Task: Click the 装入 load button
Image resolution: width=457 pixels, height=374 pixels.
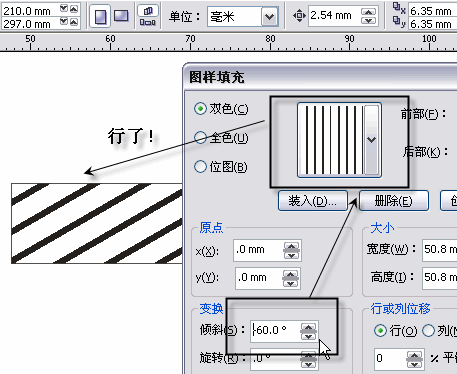Action: [313, 201]
